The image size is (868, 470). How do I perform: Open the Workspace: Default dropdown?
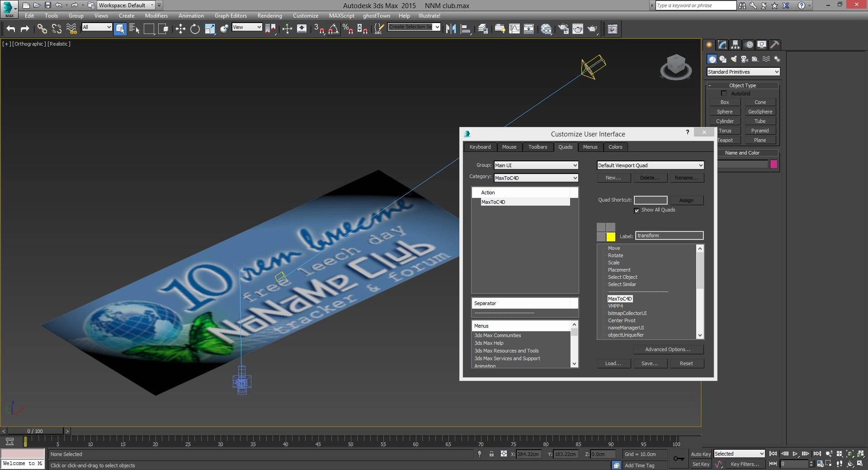127,5
